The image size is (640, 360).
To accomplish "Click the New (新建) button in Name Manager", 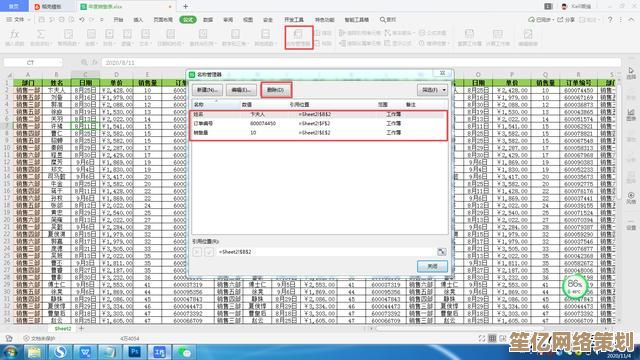I will click(x=207, y=90).
